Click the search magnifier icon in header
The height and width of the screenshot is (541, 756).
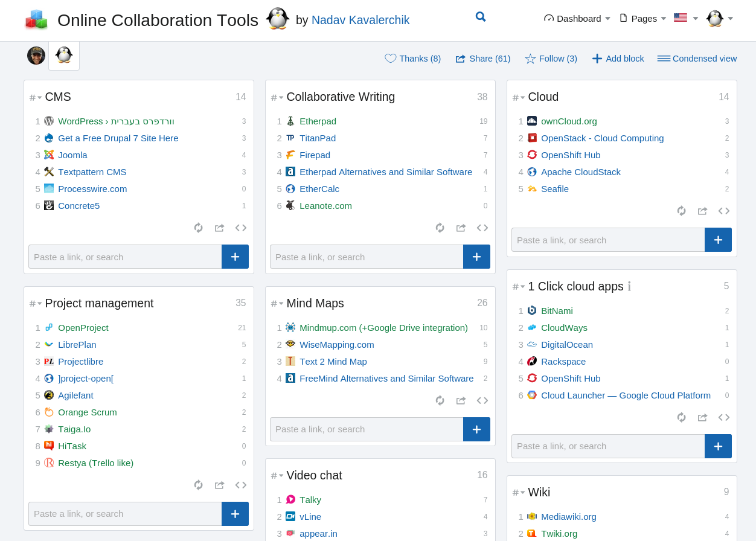click(481, 17)
